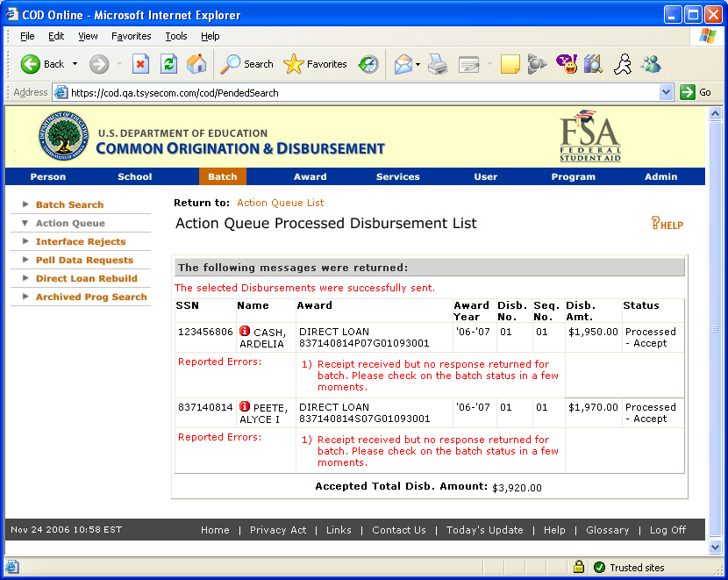Open the address bar URL dropdown
Image resolution: width=728 pixels, height=580 pixels.
pos(666,92)
